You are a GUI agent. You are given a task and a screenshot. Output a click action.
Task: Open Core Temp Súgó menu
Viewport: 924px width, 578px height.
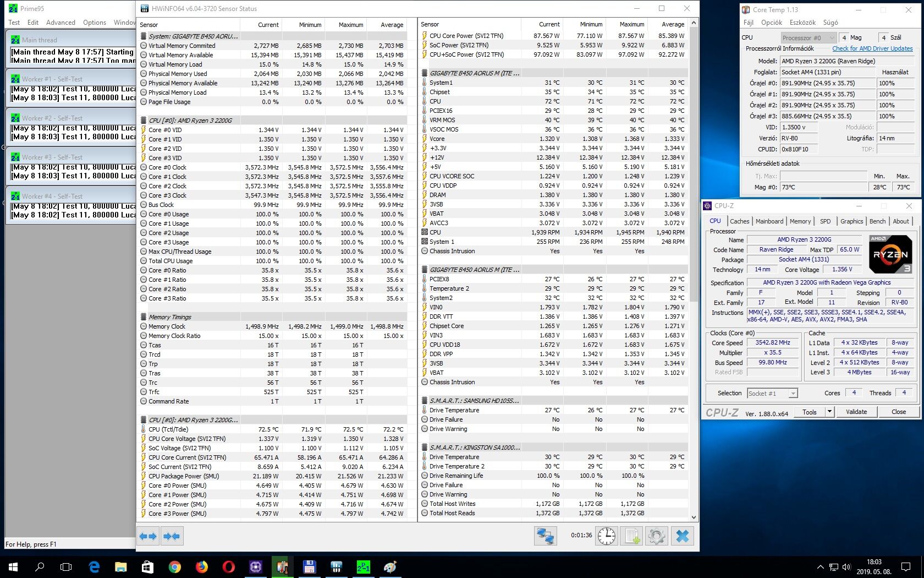tap(831, 23)
